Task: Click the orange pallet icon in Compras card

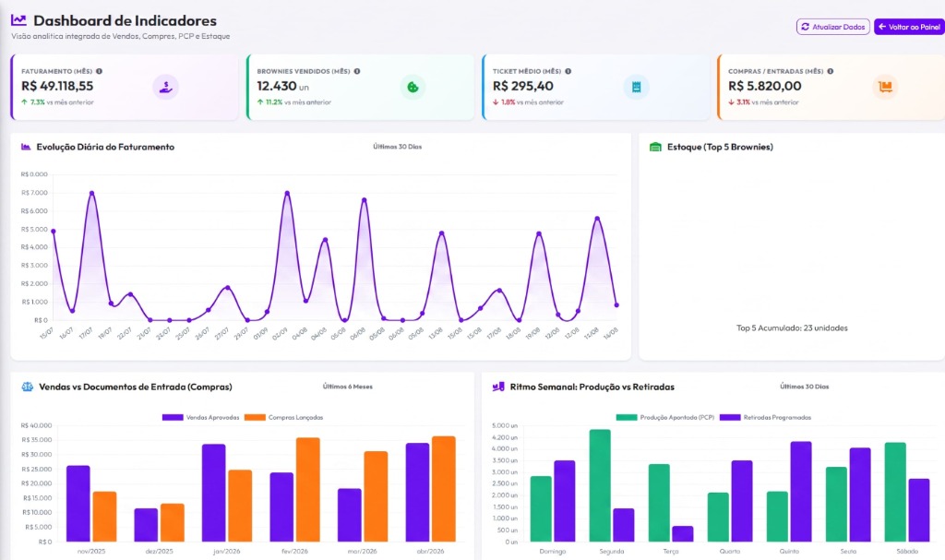Action: 885,88
